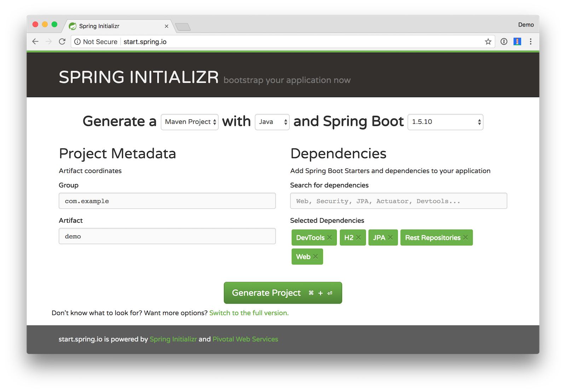Image resolution: width=566 pixels, height=392 pixels.
Task: Remove the Web dependency tag
Action: click(x=316, y=257)
